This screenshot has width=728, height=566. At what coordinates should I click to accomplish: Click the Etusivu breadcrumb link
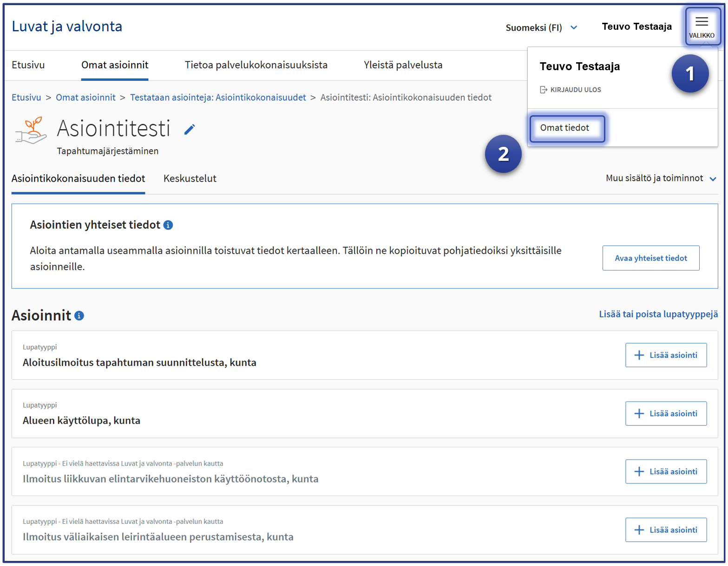click(x=26, y=98)
